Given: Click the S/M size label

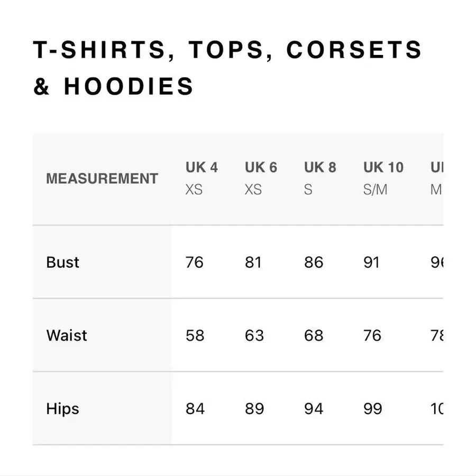Looking at the screenshot, I should tap(375, 190).
